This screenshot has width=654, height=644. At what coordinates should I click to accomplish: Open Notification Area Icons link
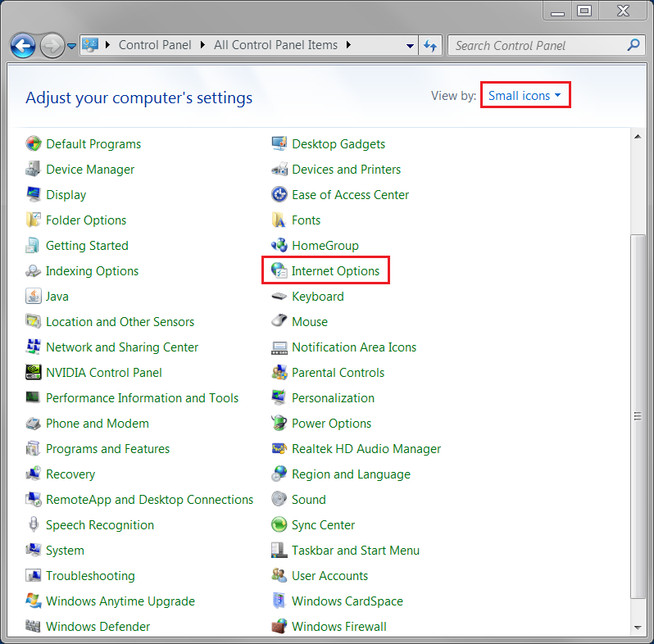click(x=354, y=347)
